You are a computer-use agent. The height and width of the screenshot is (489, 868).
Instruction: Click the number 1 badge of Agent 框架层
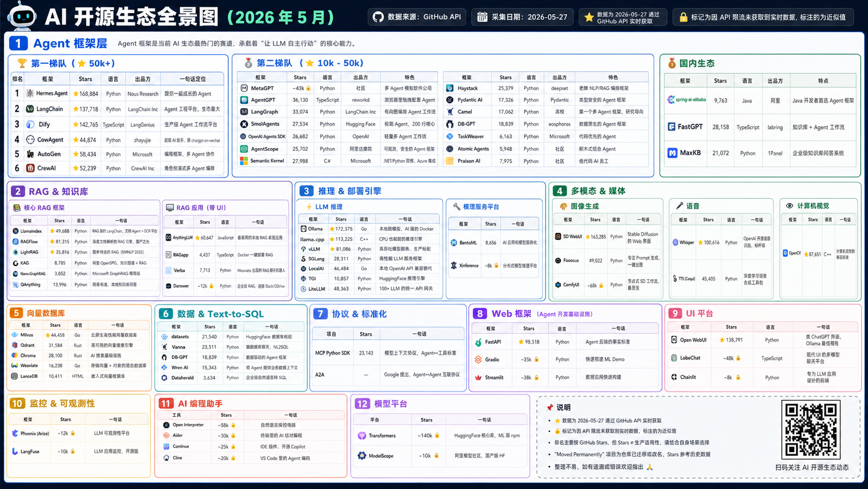[19, 43]
